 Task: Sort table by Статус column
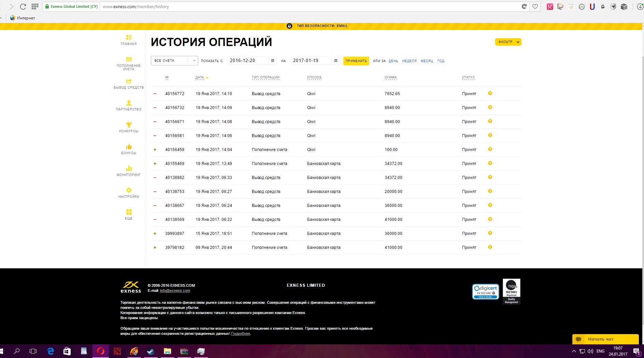469,77
